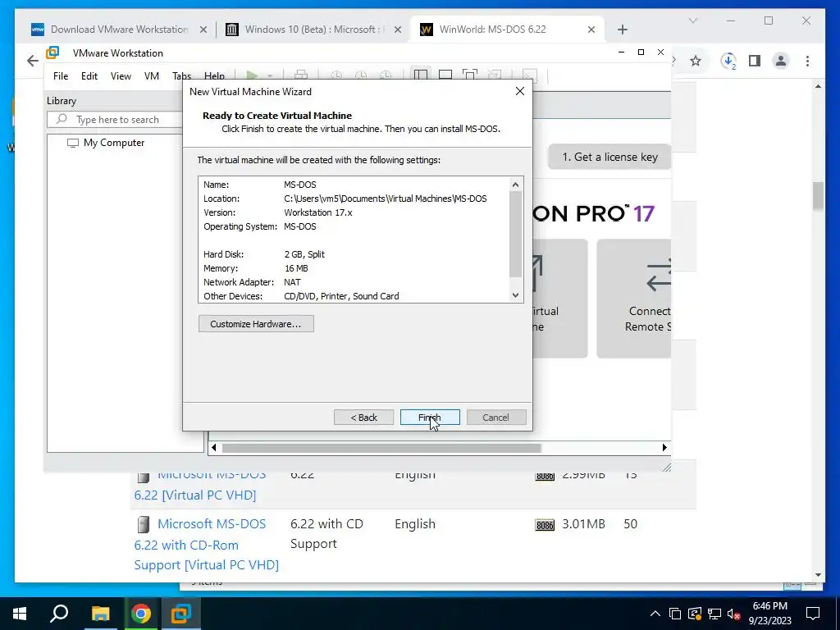The height and width of the screenshot is (630, 840).
Task: Click the muted volume tray icon
Action: [733, 614]
